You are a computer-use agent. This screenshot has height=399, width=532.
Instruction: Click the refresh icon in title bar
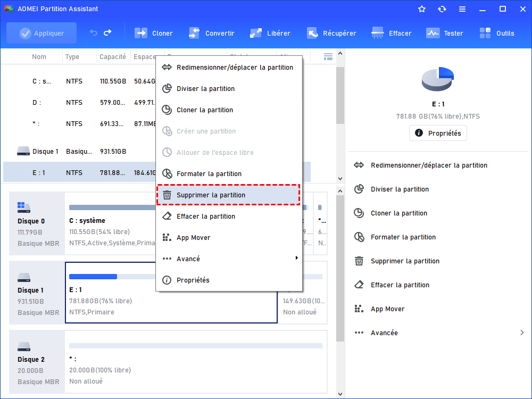coord(442,9)
